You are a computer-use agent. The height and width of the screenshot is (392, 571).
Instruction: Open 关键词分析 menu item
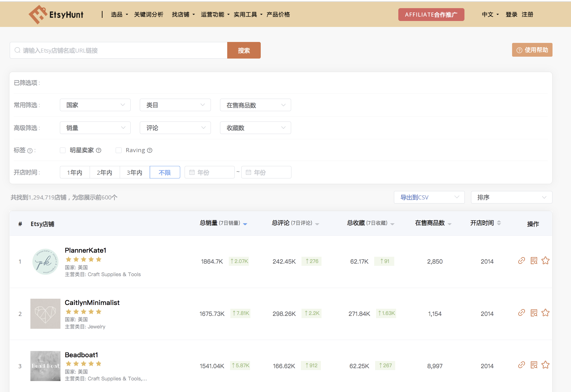(149, 14)
